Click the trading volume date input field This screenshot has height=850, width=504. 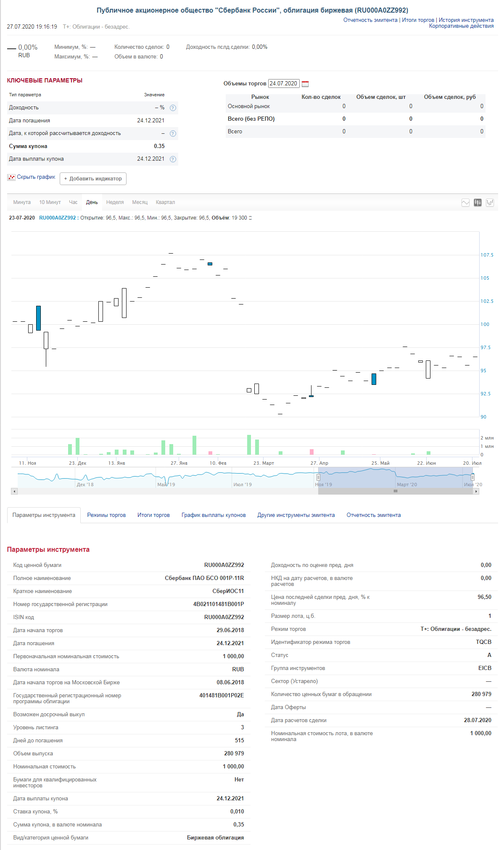click(x=284, y=84)
